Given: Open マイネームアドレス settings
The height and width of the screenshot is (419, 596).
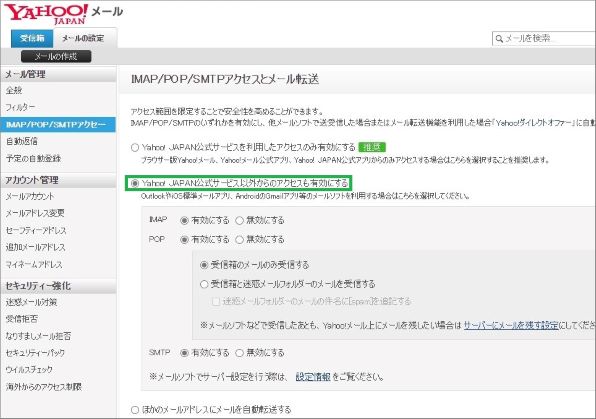Looking at the screenshot, I should point(34,264).
